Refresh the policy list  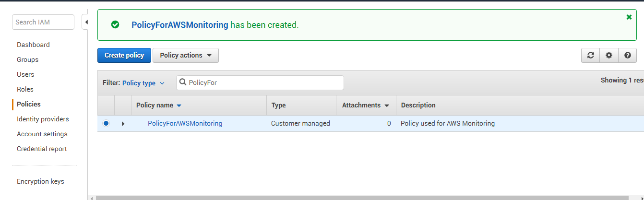[590, 55]
